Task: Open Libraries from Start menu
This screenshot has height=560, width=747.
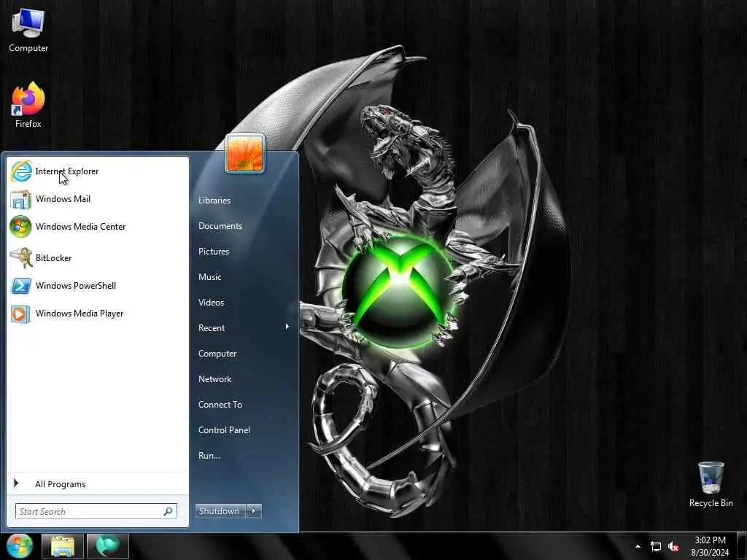Action: pyautogui.click(x=214, y=201)
